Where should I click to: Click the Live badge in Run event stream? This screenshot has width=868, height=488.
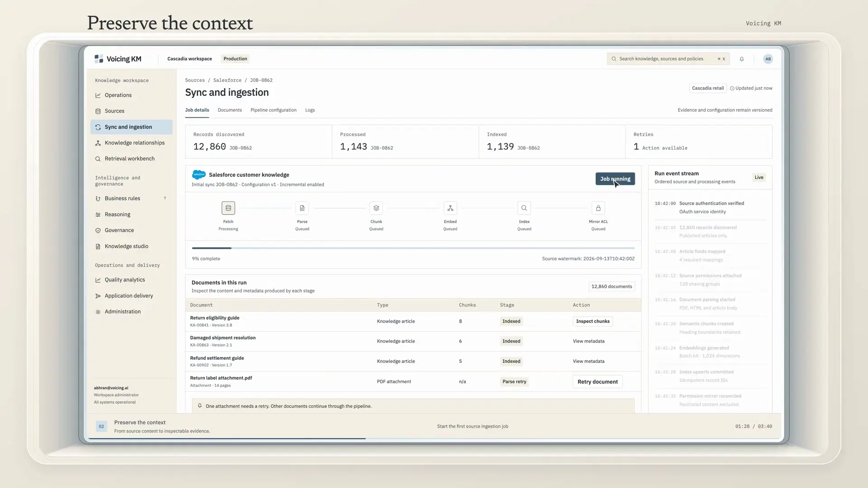[759, 178]
